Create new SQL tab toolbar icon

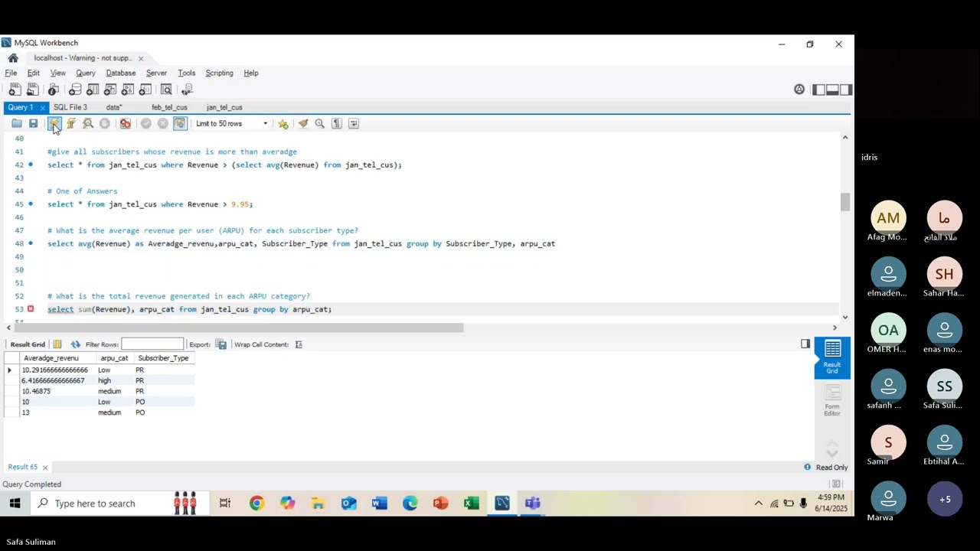[x=15, y=90]
